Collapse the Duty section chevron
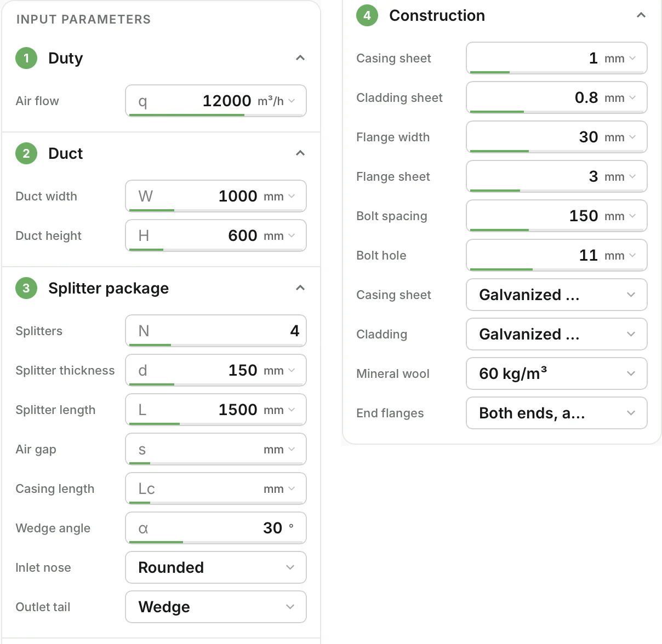Viewport: 662px width, 644px height. pos(300,58)
